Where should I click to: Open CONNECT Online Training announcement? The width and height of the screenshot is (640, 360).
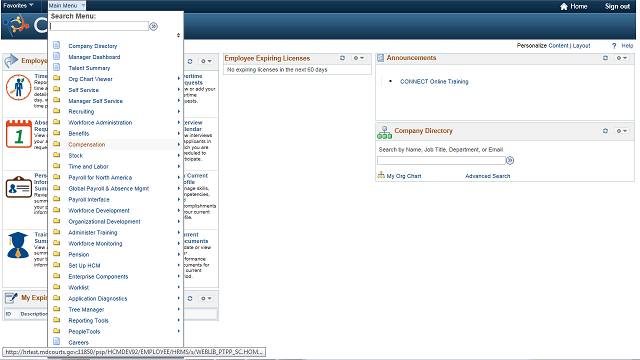(434, 82)
